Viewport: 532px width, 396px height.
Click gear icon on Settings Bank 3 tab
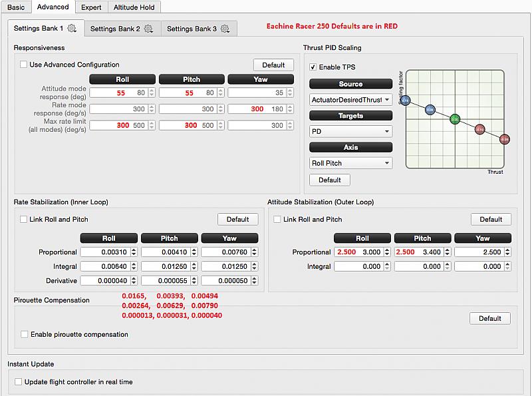[x=225, y=29]
